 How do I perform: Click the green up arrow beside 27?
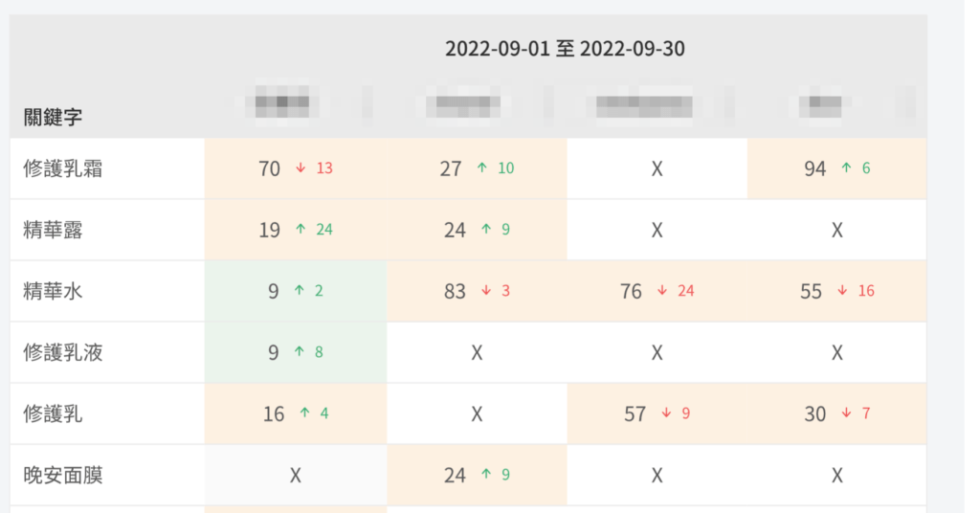[482, 168]
